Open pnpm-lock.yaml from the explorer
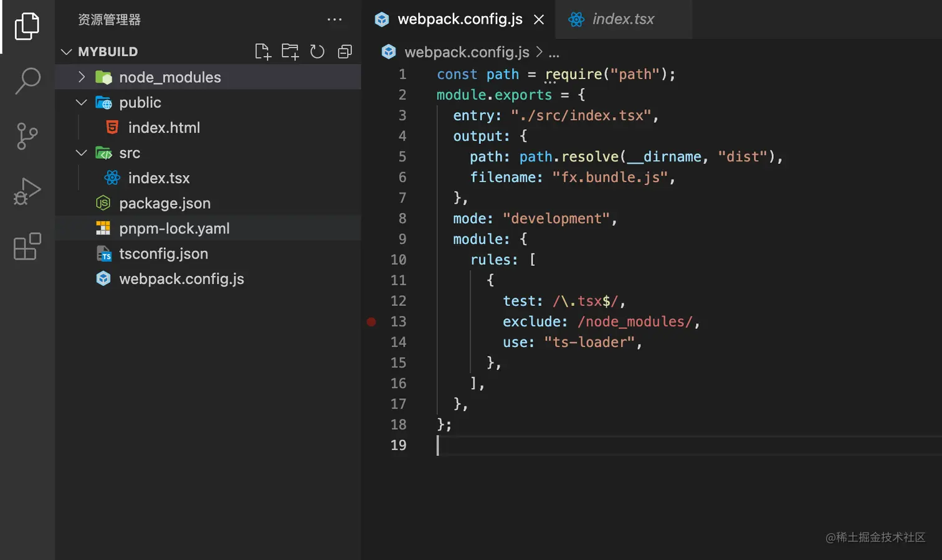The height and width of the screenshot is (560, 942). [208, 229]
